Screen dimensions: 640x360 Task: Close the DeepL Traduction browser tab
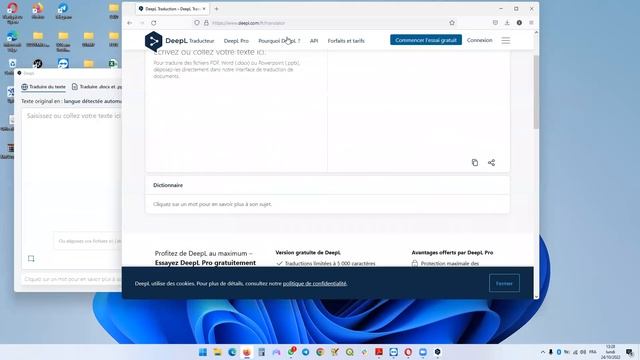[204, 9]
